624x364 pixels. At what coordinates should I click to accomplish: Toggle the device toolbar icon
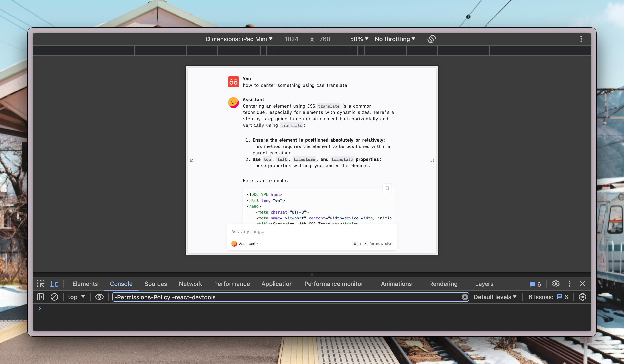(x=55, y=284)
